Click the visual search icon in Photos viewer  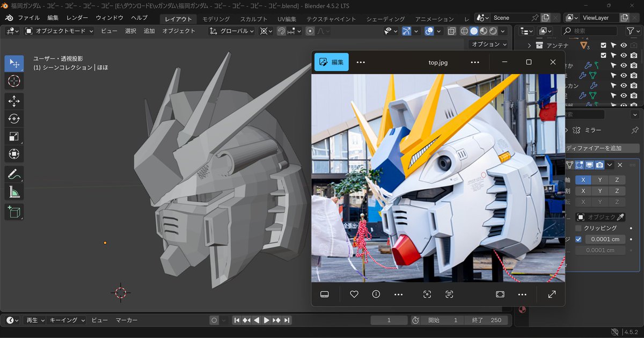[x=427, y=294]
